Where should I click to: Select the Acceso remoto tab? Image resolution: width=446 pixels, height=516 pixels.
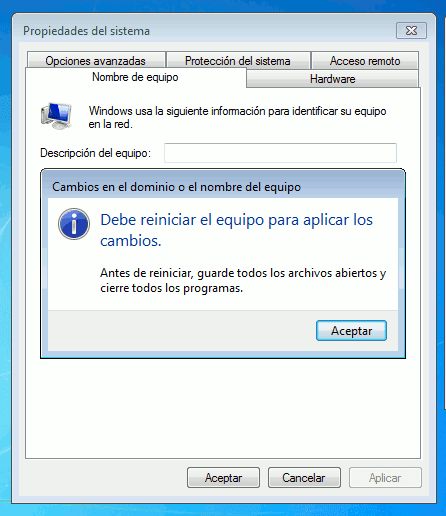(x=365, y=60)
